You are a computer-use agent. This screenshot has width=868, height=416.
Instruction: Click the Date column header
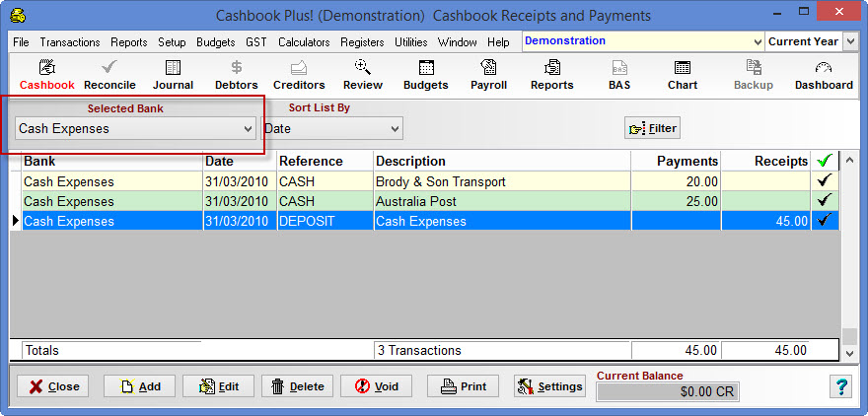pyautogui.click(x=240, y=161)
